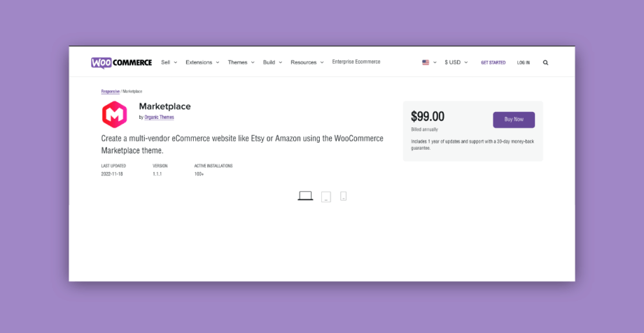Click the Marketplace hexagon M logo
This screenshot has width=644, height=333.
pos(114,115)
